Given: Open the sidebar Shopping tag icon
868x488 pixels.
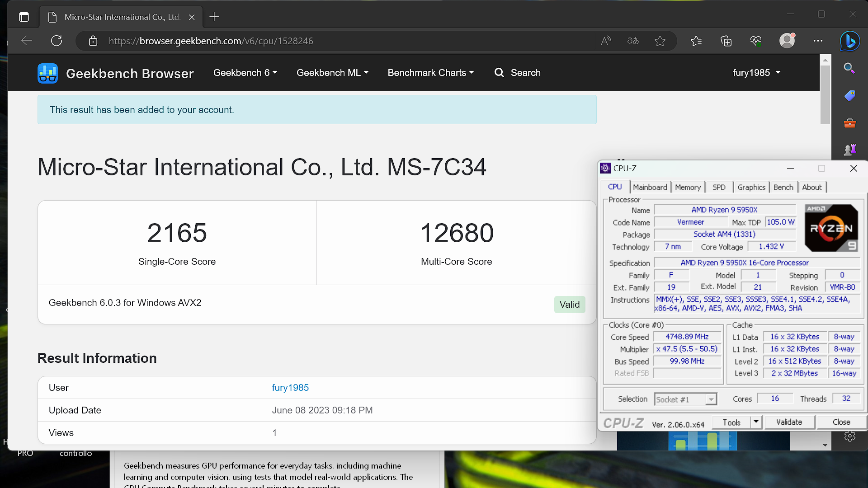Looking at the screenshot, I should coord(849,96).
